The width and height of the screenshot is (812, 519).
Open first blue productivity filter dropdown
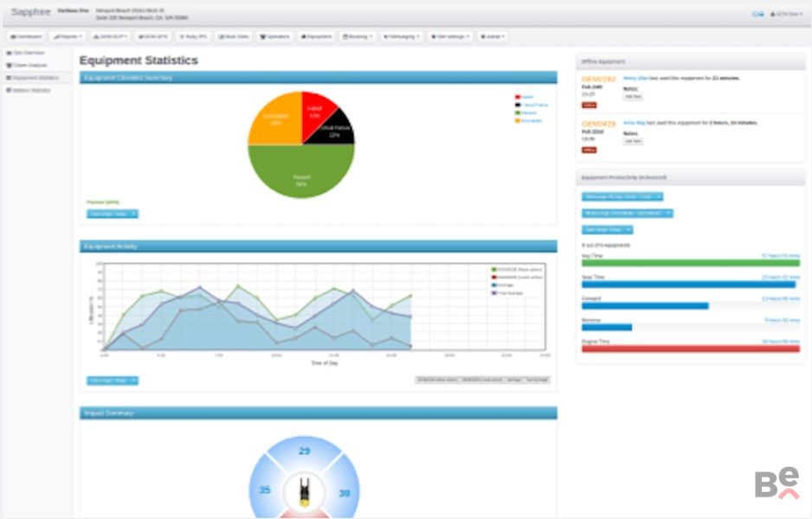tap(622, 196)
